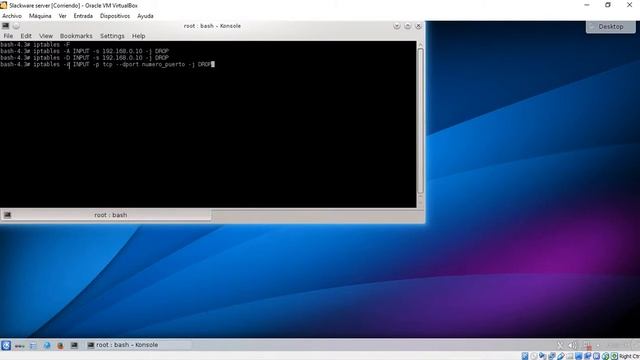
Task: Maximize the Konsole window
Action: click(x=407, y=26)
